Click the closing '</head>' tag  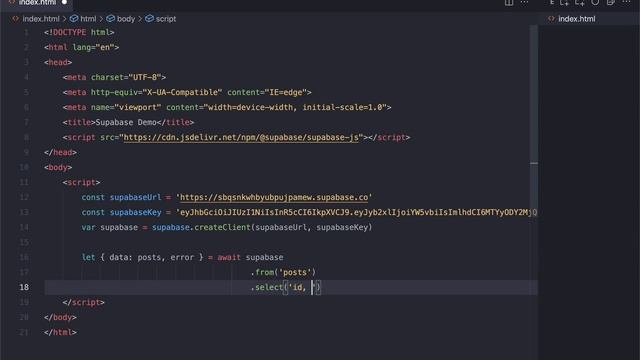pyautogui.click(x=60, y=153)
